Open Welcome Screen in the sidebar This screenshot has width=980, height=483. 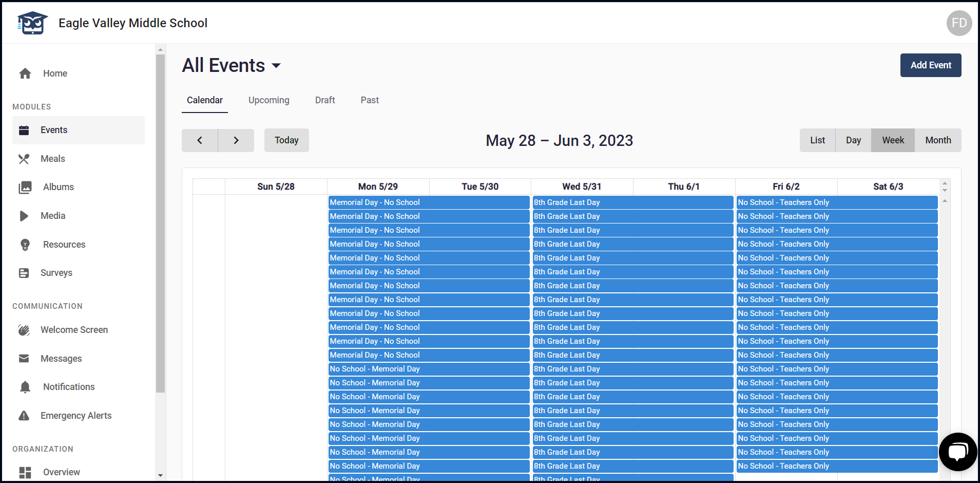click(x=79, y=330)
